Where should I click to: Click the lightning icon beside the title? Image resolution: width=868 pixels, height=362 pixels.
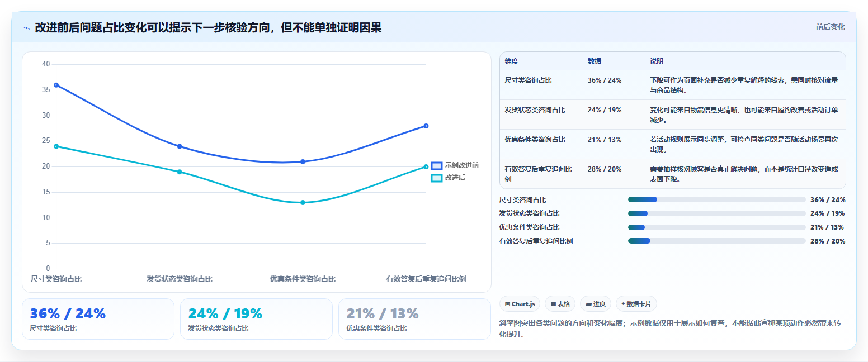pyautogui.click(x=27, y=27)
